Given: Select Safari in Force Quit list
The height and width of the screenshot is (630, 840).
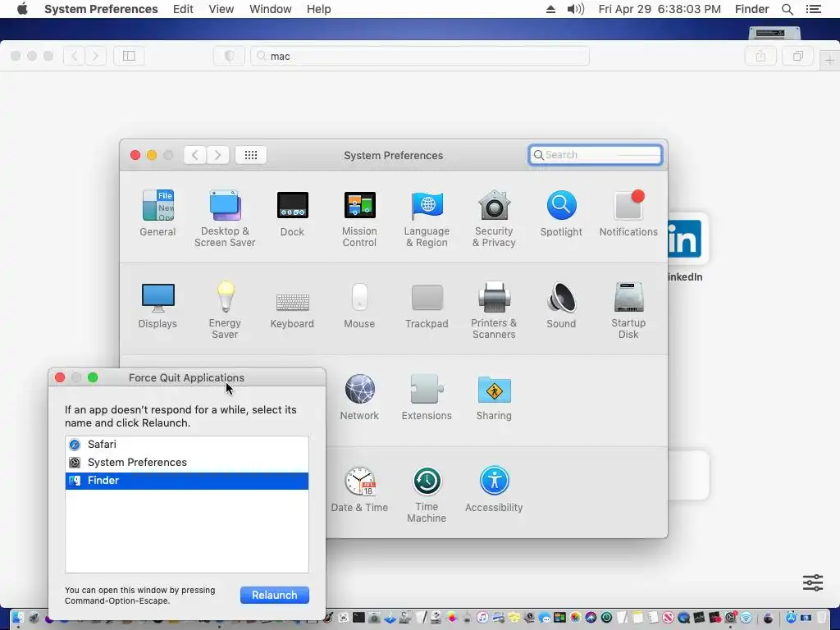Looking at the screenshot, I should (187, 444).
